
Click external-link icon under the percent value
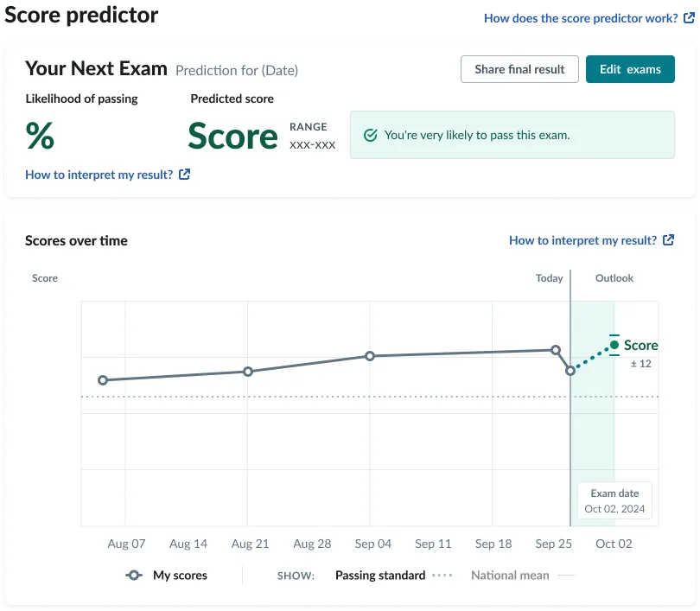tap(184, 174)
